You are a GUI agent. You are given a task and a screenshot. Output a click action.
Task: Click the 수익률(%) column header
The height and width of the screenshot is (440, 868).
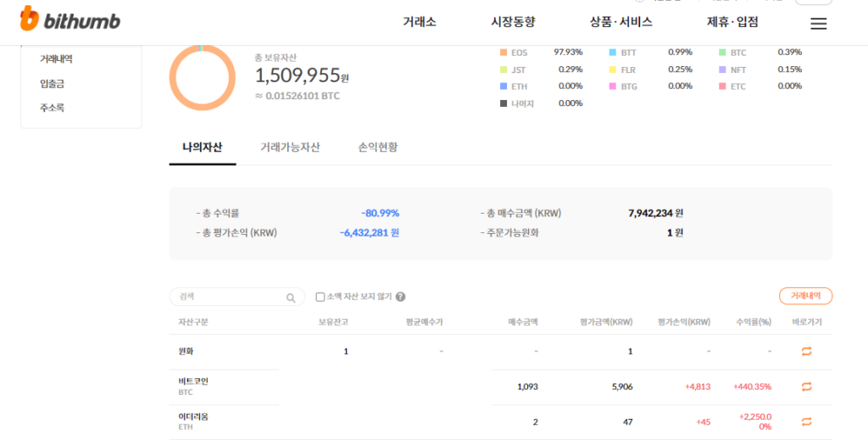click(x=754, y=322)
